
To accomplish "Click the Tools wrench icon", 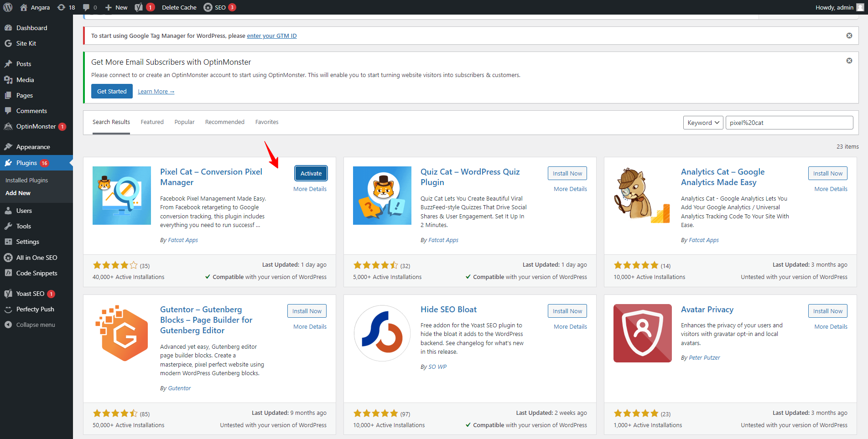I will (x=8, y=226).
